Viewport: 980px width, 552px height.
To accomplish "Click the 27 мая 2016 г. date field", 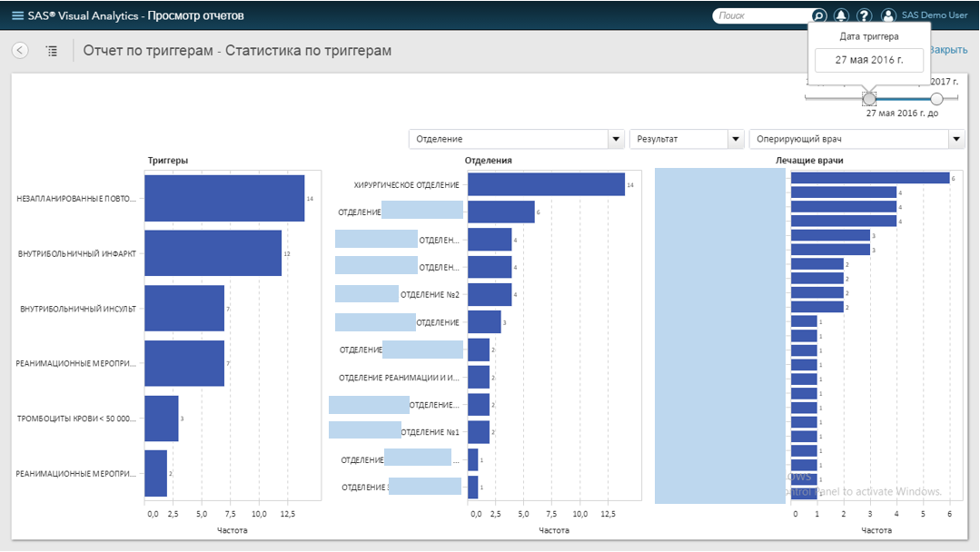I will click(x=869, y=60).
